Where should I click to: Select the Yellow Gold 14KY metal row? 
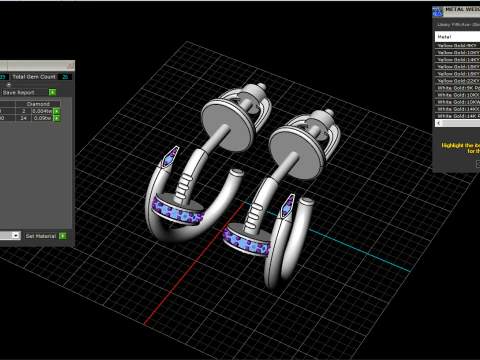(457, 60)
